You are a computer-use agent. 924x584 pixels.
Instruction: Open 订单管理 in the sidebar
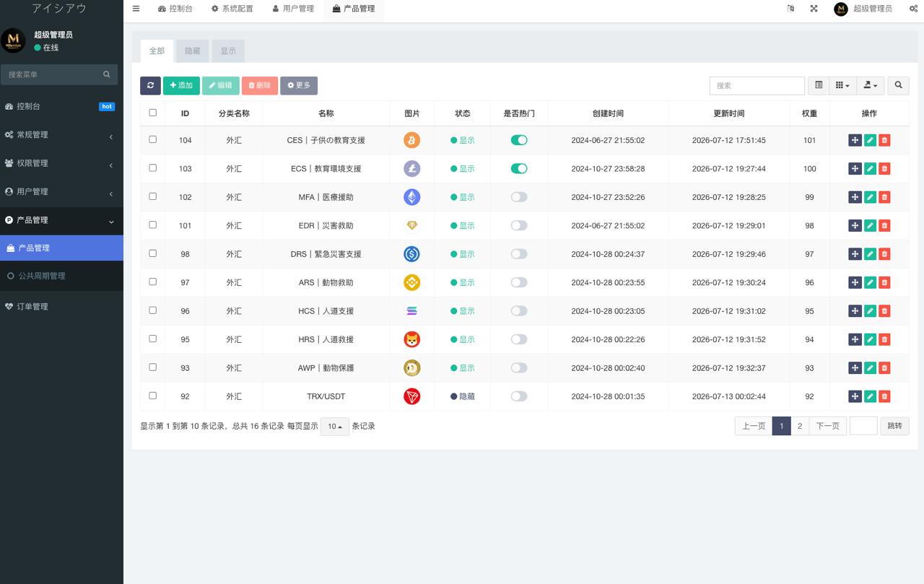(61, 307)
